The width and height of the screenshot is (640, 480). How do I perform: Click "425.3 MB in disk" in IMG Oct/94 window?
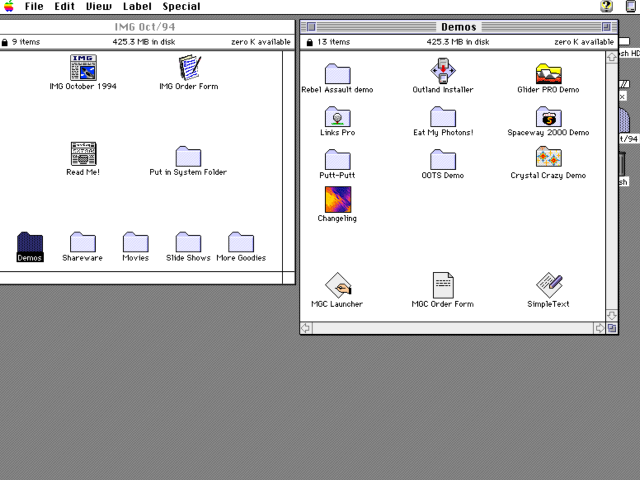point(144,42)
